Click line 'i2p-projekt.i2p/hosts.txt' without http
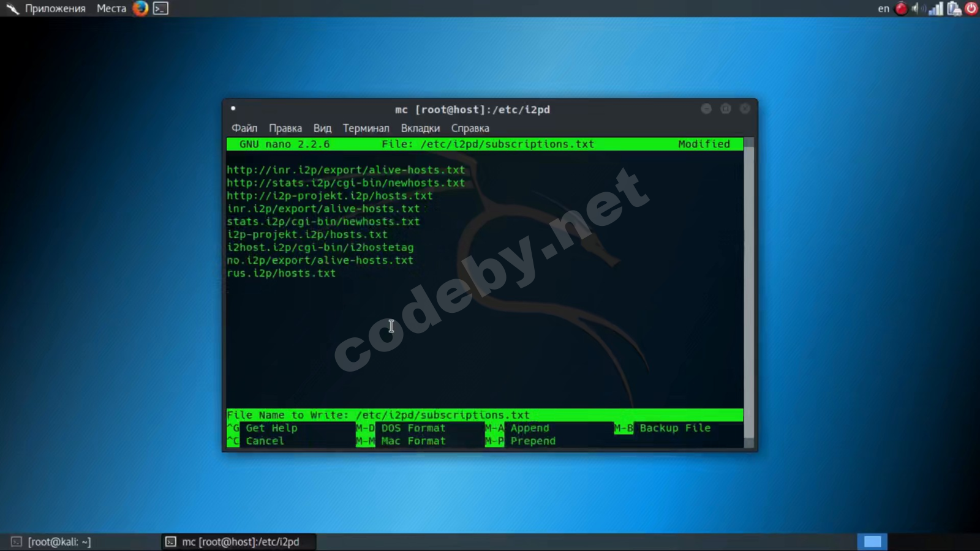980x551 pixels. (x=307, y=234)
